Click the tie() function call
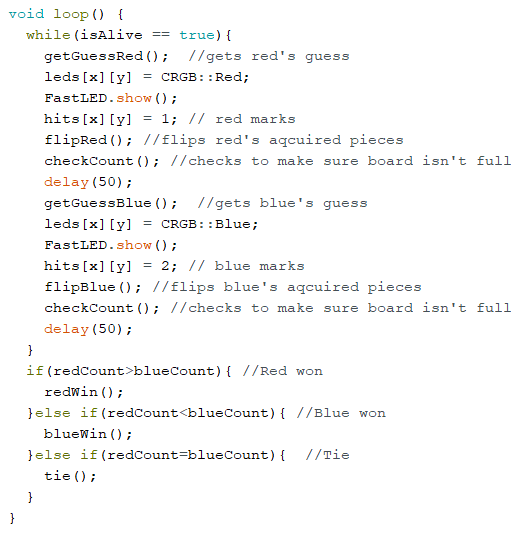 click(70, 476)
